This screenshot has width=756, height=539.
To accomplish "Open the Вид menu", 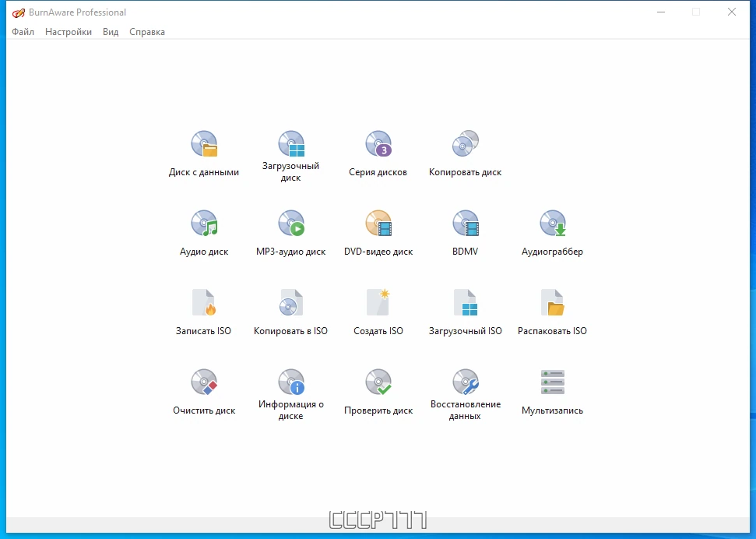I will tap(111, 32).
